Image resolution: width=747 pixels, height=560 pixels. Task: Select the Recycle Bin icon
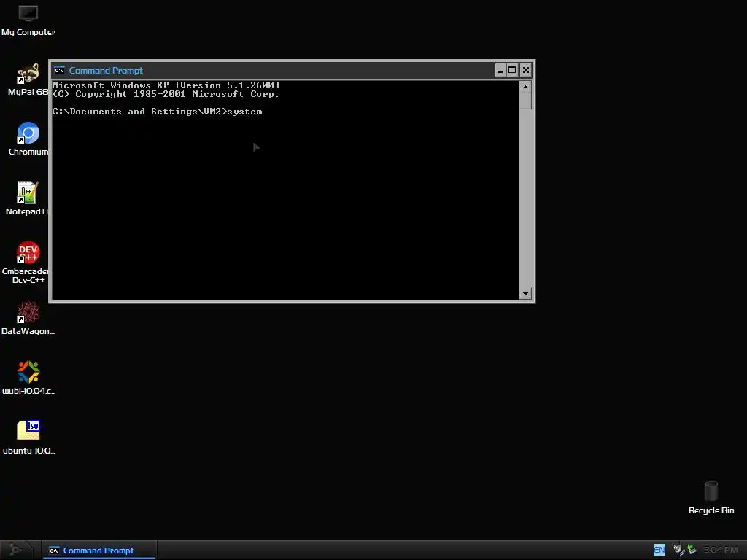[711, 497]
